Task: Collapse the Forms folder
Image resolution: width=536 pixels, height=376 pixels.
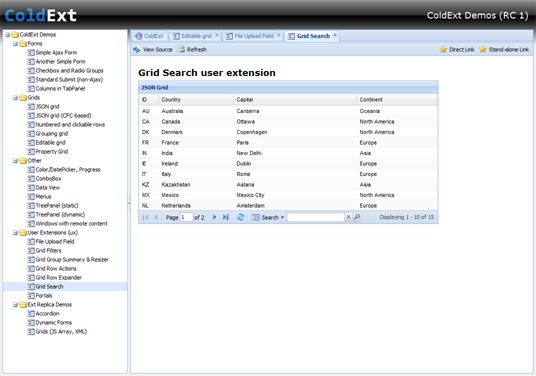Action: 15,44
